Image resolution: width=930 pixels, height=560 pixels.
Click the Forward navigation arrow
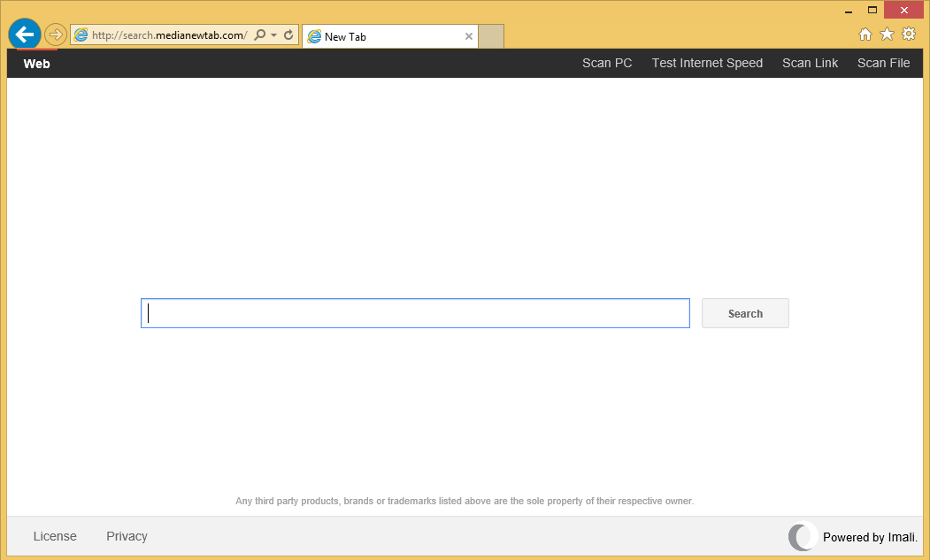55,34
